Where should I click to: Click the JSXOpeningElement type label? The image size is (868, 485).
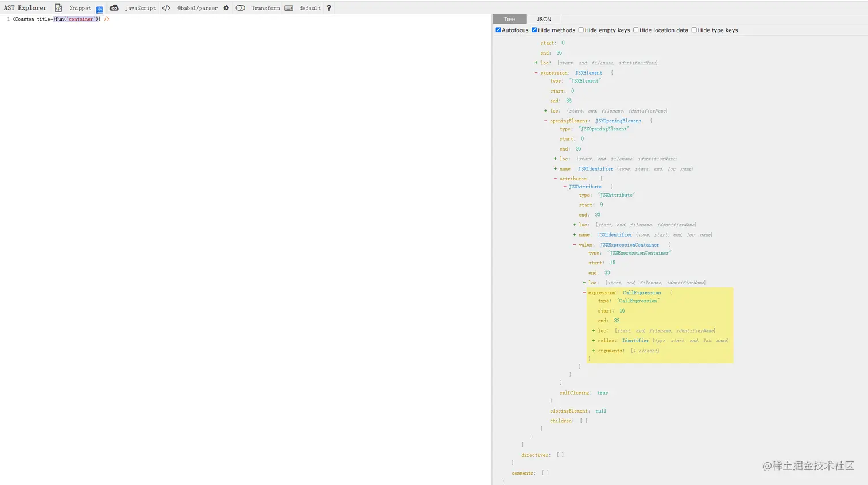pyautogui.click(x=618, y=121)
